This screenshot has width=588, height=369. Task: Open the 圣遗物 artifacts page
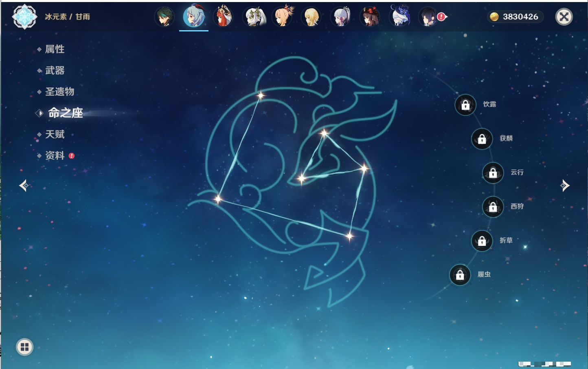coord(59,92)
